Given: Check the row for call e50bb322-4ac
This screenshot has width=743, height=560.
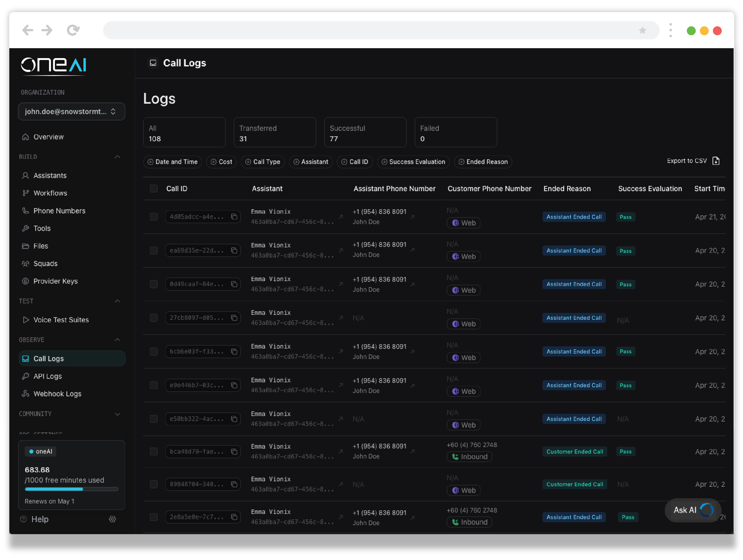Looking at the screenshot, I should click(154, 419).
